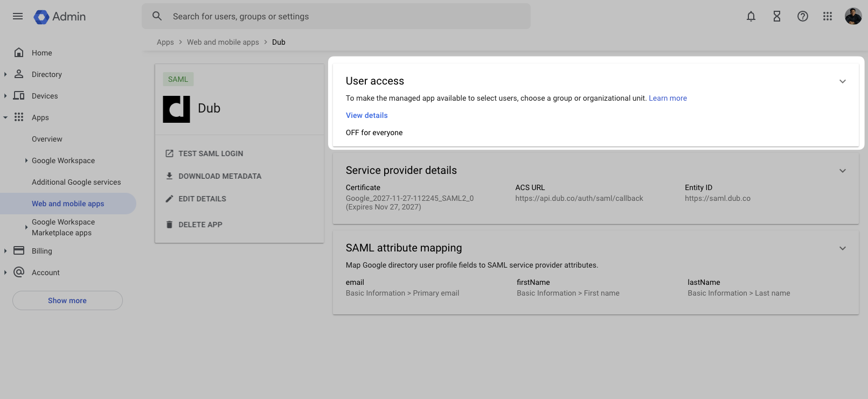The height and width of the screenshot is (399, 868).
Task: Click the Edit Details pencil icon
Action: (169, 199)
